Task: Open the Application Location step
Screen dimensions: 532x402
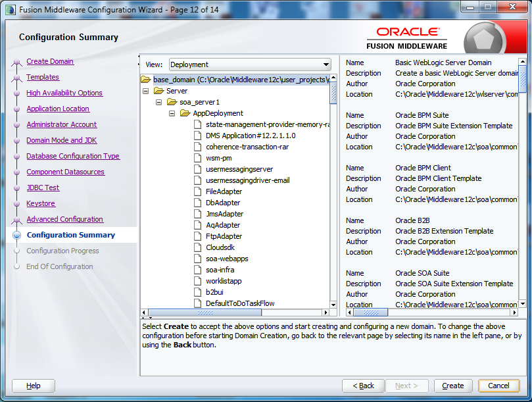Action: click(x=58, y=109)
